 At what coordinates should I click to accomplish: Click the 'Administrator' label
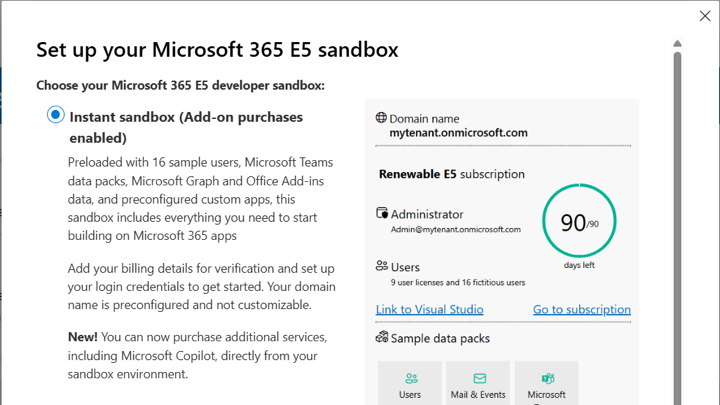point(427,214)
